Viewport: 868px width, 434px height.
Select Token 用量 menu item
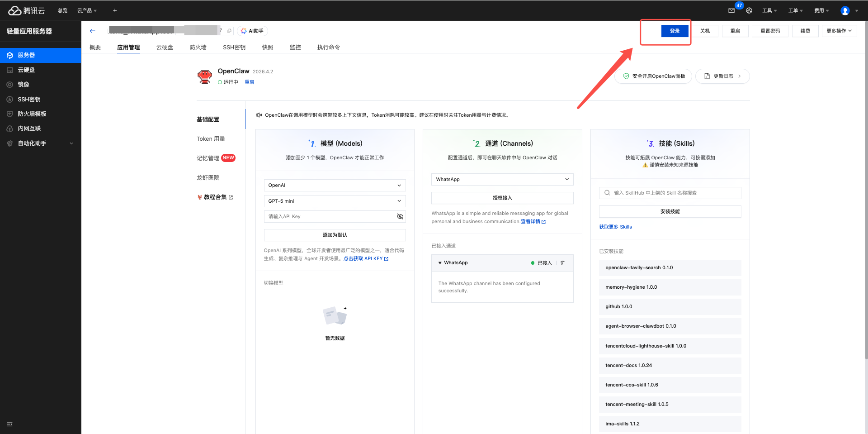click(x=211, y=139)
